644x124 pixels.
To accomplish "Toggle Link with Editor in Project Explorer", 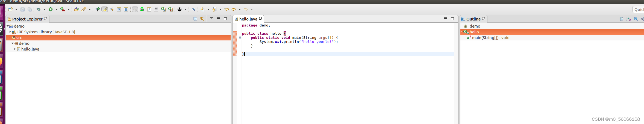I will (202, 19).
